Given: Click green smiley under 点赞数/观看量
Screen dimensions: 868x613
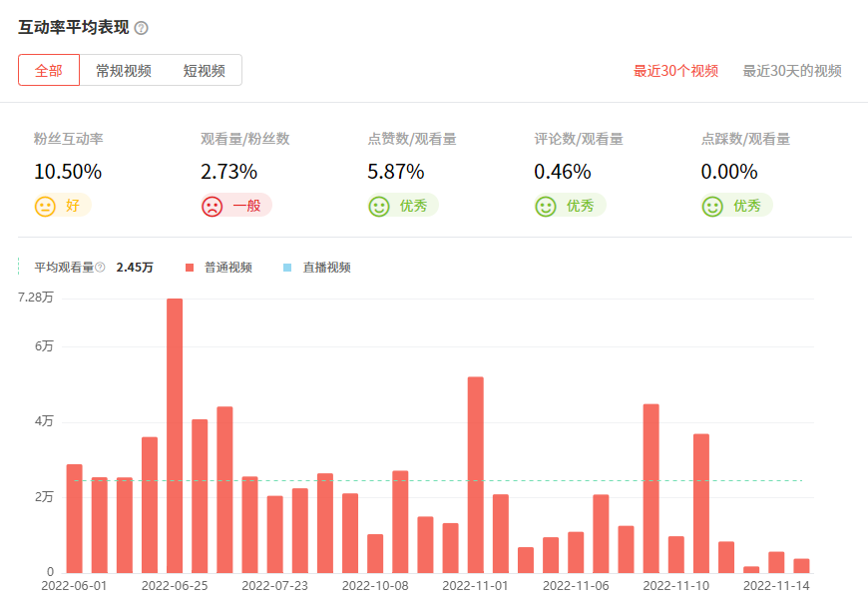Looking at the screenshot, I should point(378,207).
